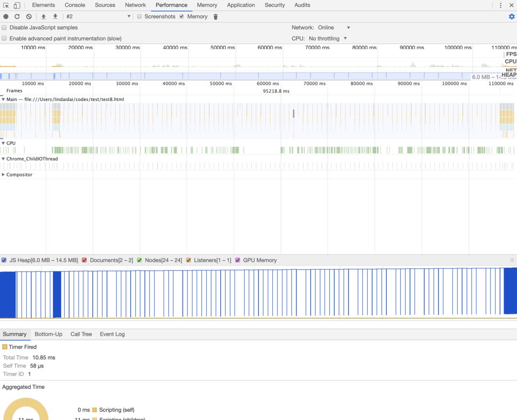Click the collect garbage trash icon
This screenshot has height=420, width=517.
pos(215,17)
